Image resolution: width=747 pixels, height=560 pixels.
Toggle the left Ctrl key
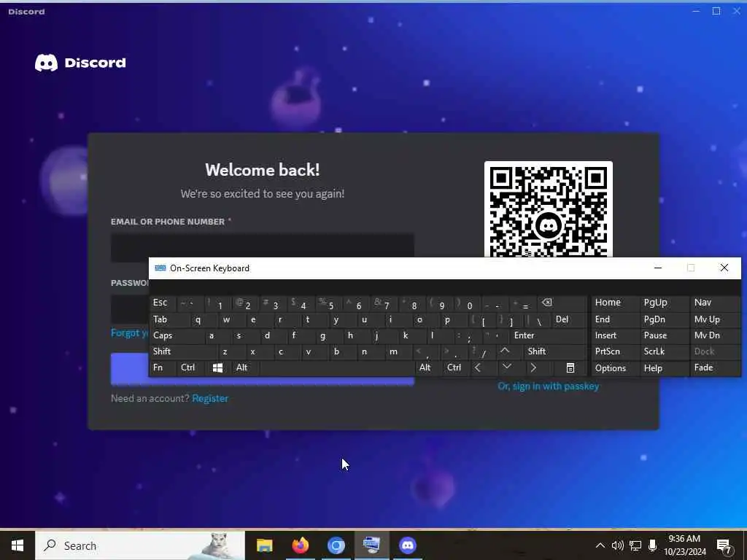point(190,367)
